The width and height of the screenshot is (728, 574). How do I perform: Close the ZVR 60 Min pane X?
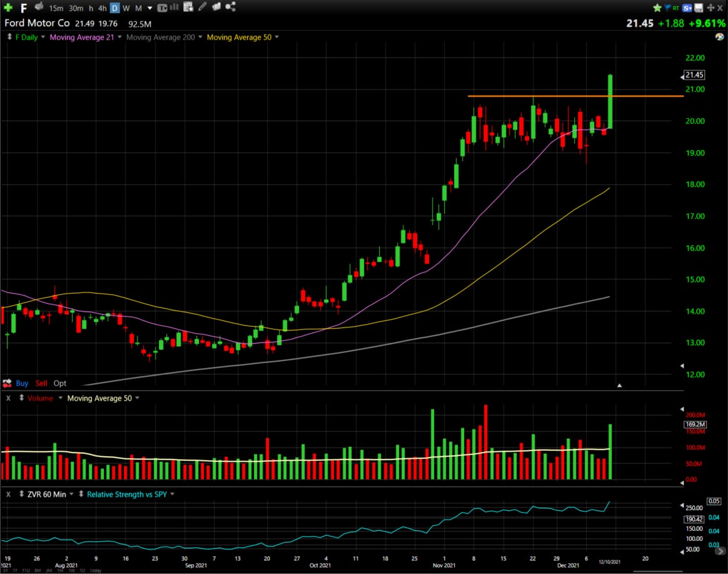coord(8,495)
